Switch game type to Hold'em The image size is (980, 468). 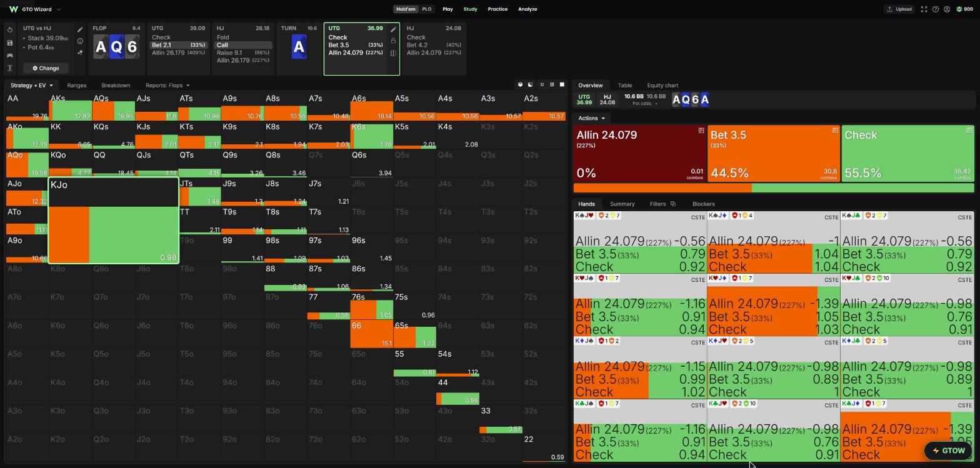pos(406,9)
